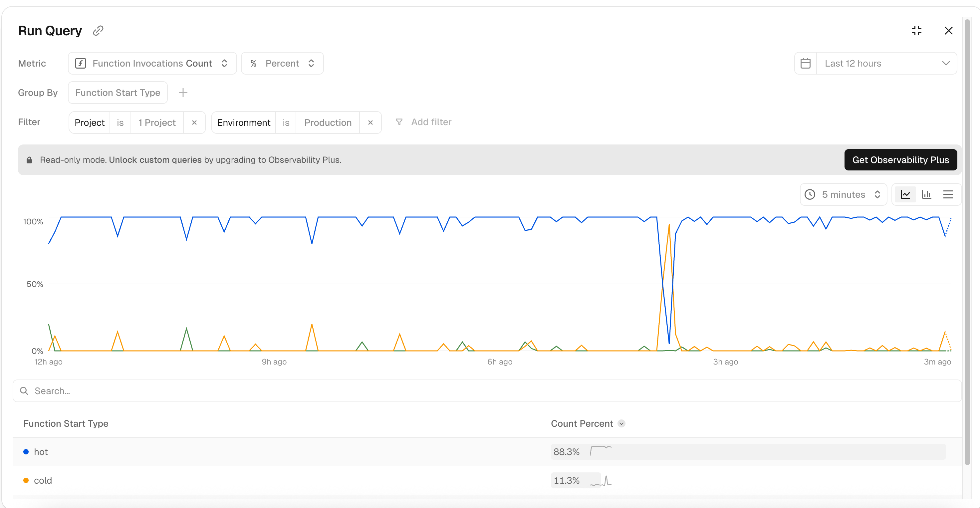Copy the query link icon beside Run Query
Screen dimensions: 980x508
(98, 30)
